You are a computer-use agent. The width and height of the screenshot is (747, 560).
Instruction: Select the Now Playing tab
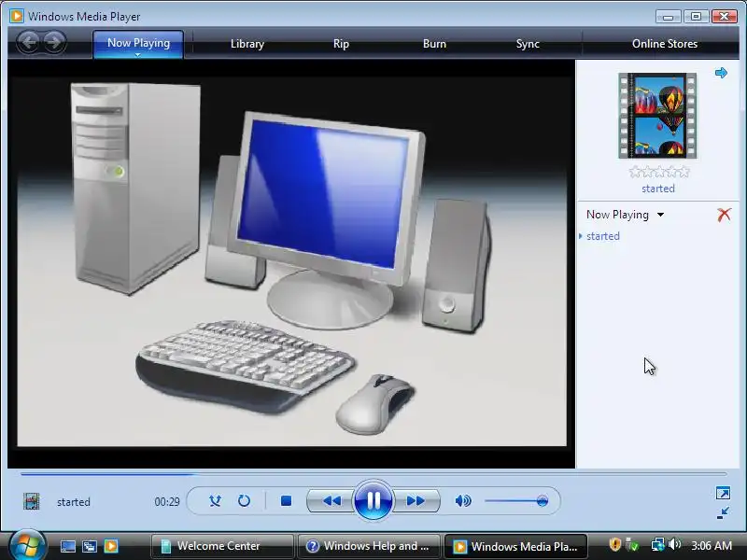[x=138, y=44]
